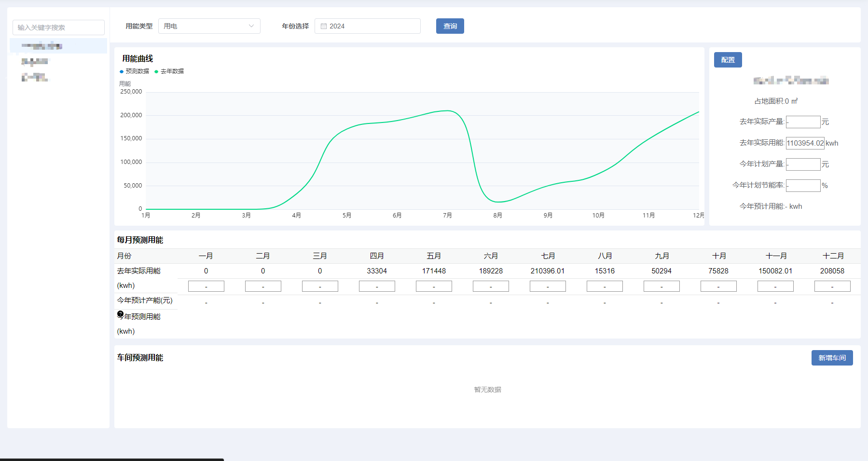Click the 今年计划产量 input field
This screenshot has height=461, width=868.
point(803,164)
